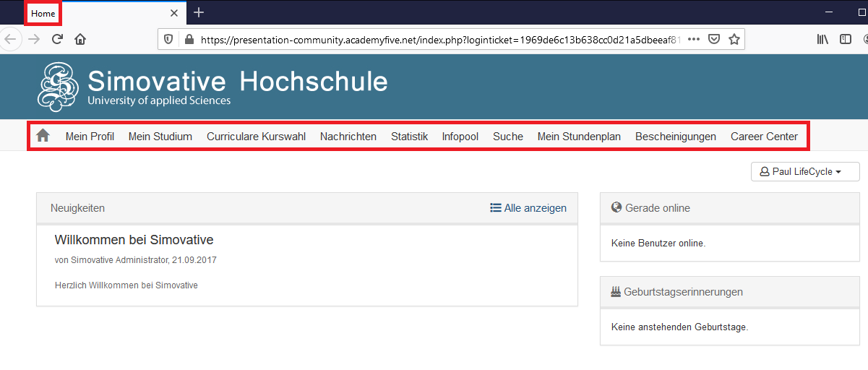The image size is (868, 370).
Task: Click the globe icon in Gerade online
Action: click(616, 207)
